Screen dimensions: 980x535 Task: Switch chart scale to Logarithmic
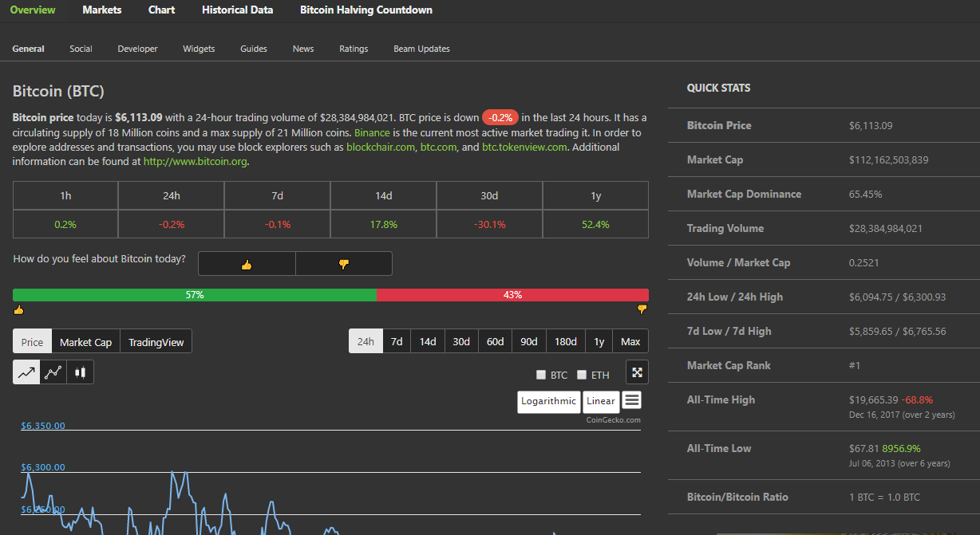(x=548, y=401)
